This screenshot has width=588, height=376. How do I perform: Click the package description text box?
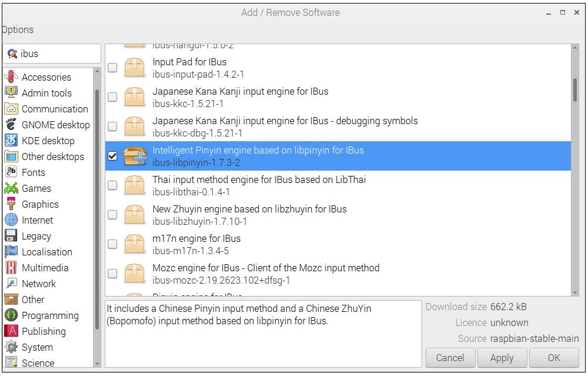coord(263,334)
